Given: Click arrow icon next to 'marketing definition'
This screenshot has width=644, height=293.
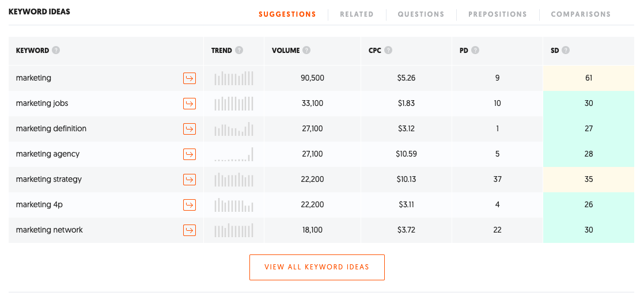Looking at the screenshot, I should [190, 129].
